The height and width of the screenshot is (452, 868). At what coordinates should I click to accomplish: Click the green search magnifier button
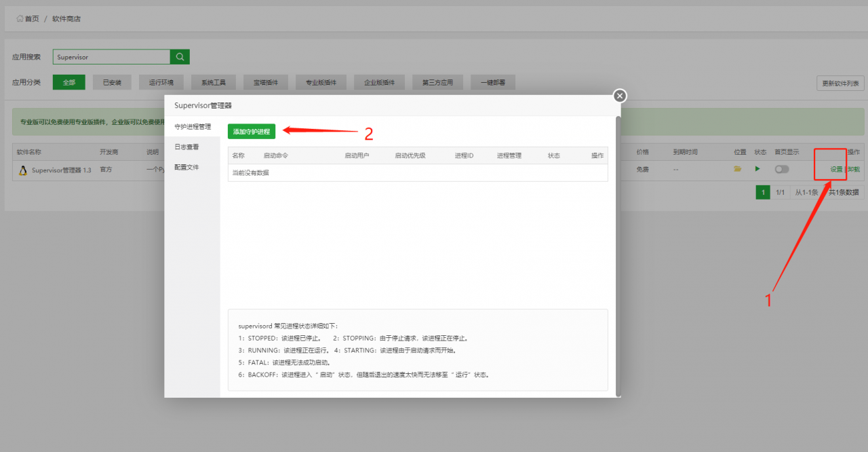180,57
